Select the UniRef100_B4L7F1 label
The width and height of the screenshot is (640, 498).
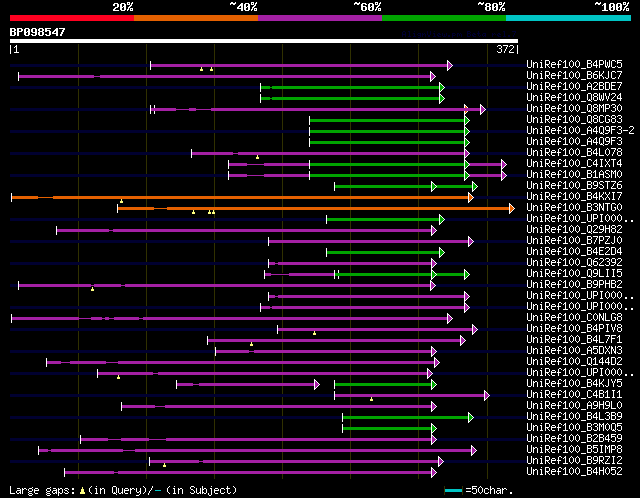tap(574, 340)
